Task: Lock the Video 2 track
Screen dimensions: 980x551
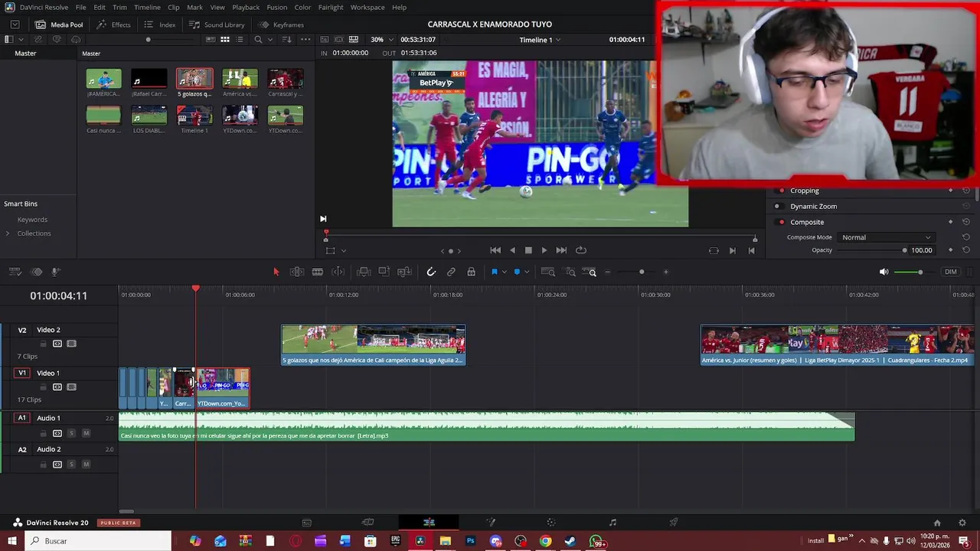Action: pos(43,344)
